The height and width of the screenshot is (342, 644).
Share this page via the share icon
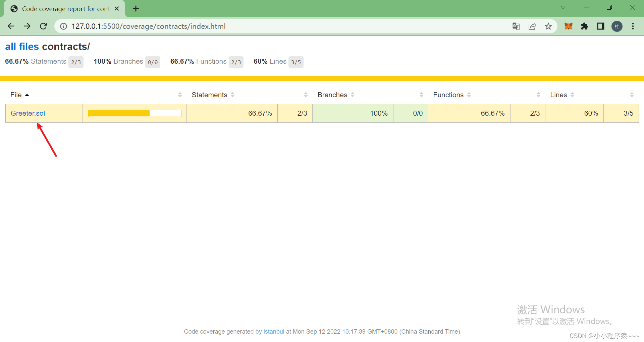point(532,26)
